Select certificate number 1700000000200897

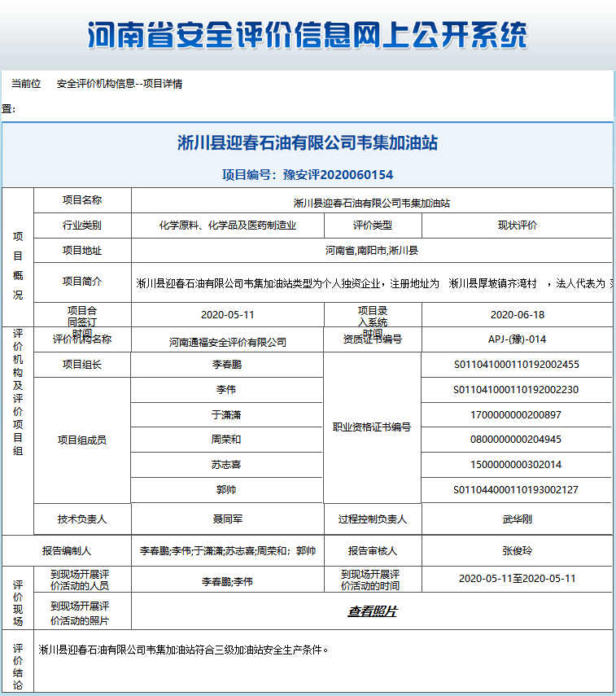[516, 415]
